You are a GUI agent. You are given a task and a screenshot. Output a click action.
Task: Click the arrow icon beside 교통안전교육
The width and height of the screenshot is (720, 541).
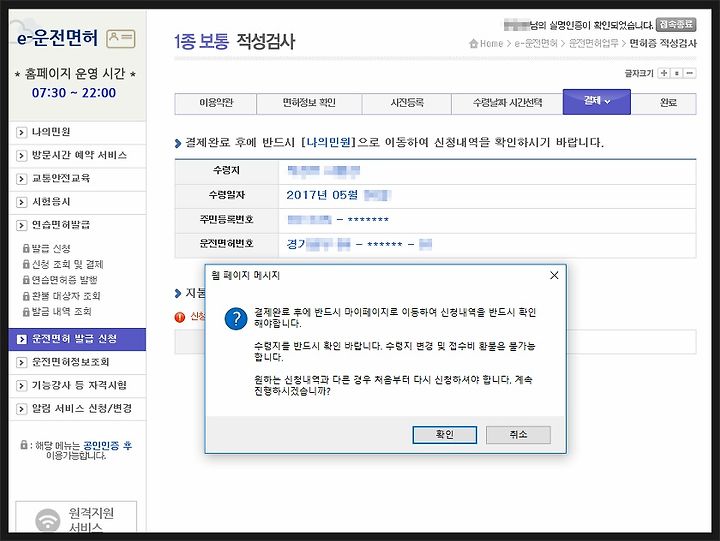tap(21, 179)
